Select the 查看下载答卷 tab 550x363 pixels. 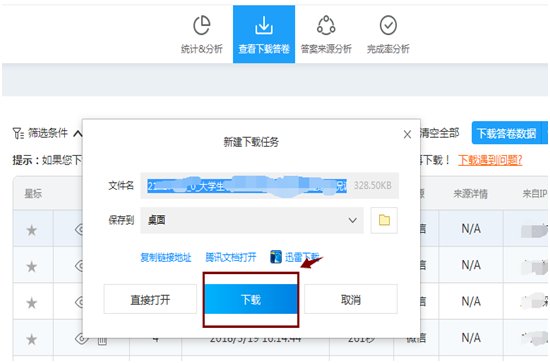(x=264, y=34)
